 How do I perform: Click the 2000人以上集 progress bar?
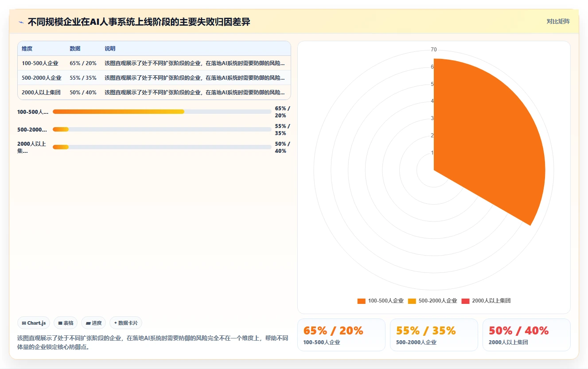[x=162, y=147]
